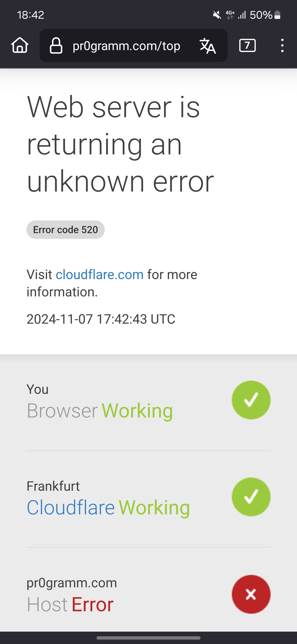Screen dimensions: 297x644
Task: Tap the padlock site security icon
Action: tap(56, 45)
